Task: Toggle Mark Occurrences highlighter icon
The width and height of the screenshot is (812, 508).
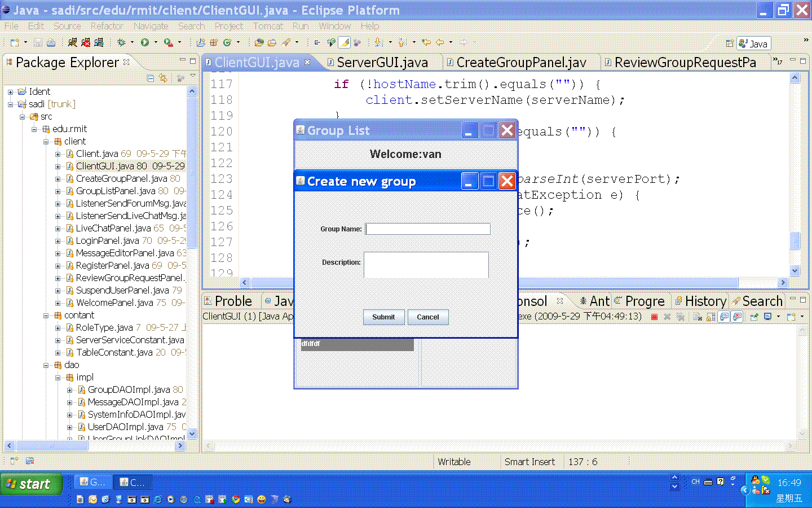Action: point(344,42)
